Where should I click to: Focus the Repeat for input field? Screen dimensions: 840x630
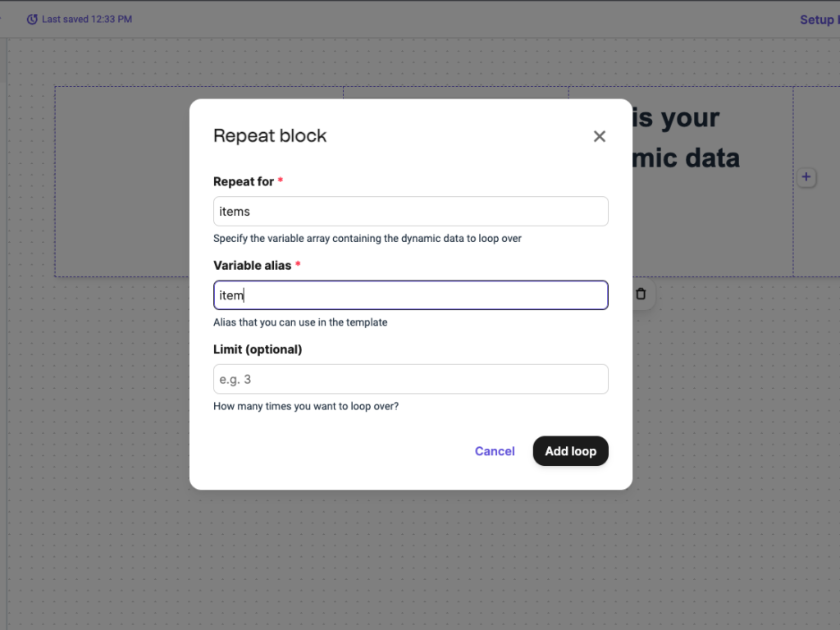(410, 212)
